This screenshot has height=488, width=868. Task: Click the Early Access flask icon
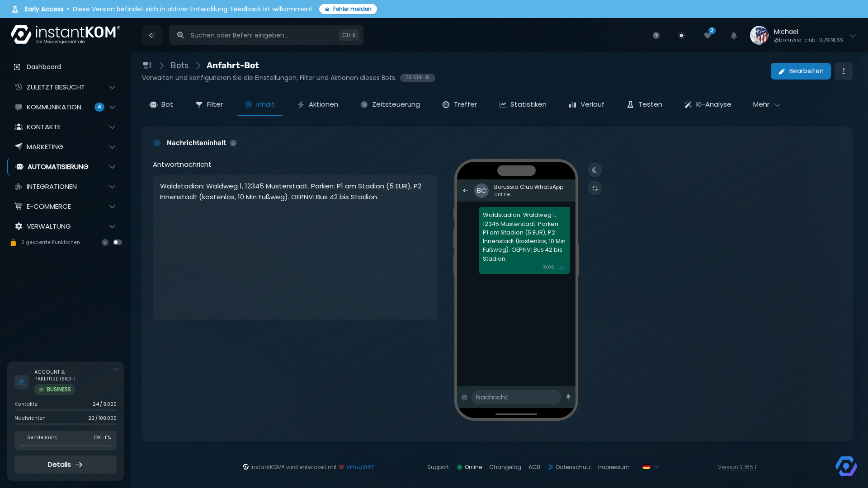pos(15,9)
